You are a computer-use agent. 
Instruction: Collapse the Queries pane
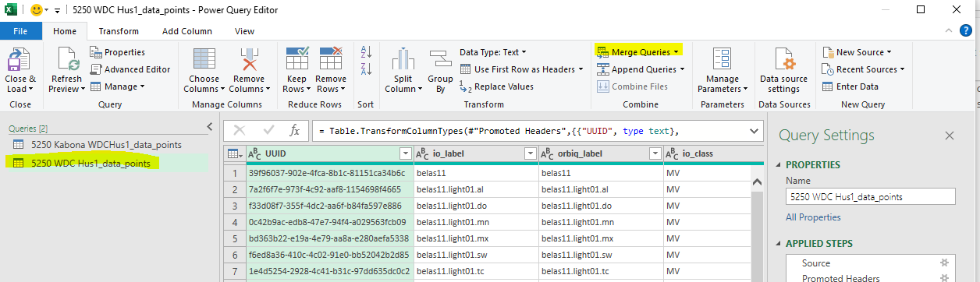click(209, 127)
